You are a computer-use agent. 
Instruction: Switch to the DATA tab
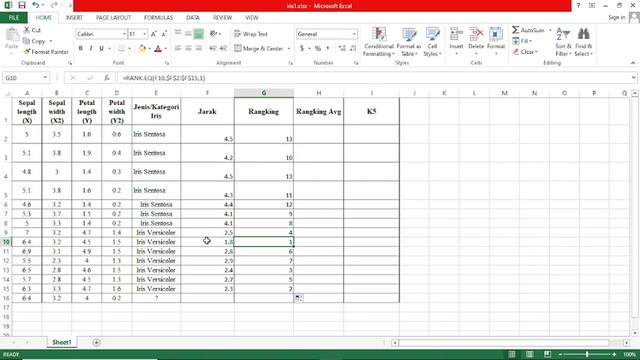point(193,18)
